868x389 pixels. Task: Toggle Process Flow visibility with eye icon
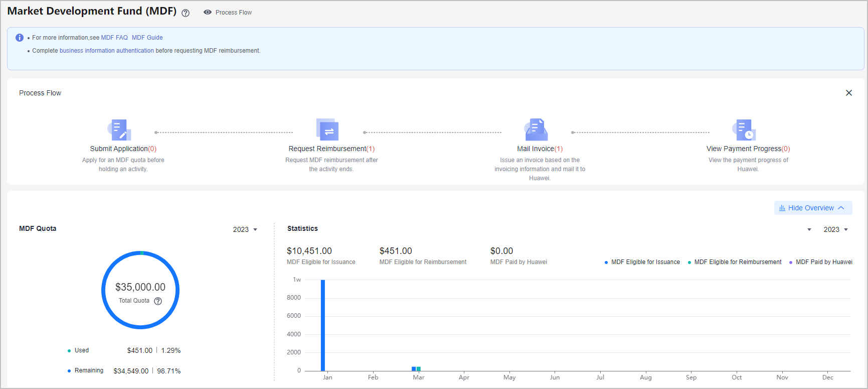(x=208, y=13)
